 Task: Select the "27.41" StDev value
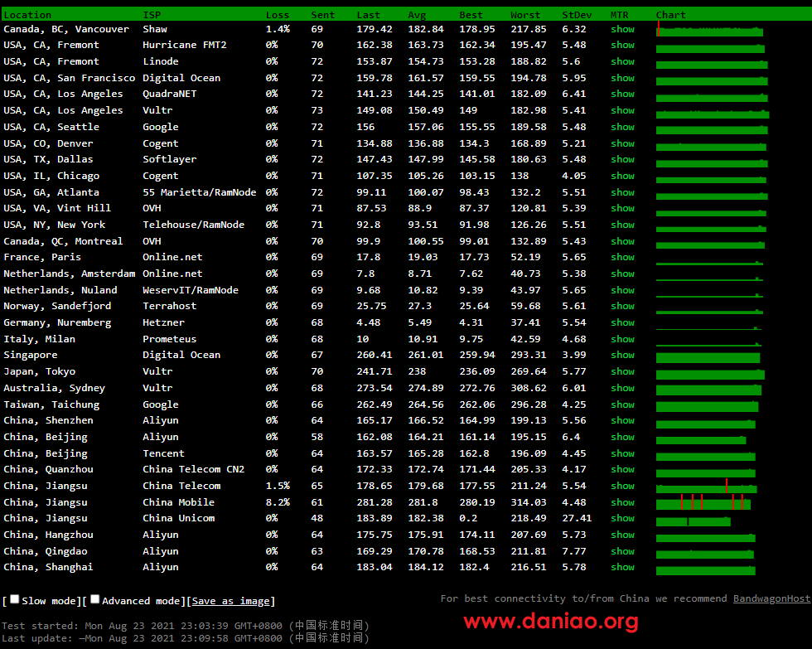point(577,518)
